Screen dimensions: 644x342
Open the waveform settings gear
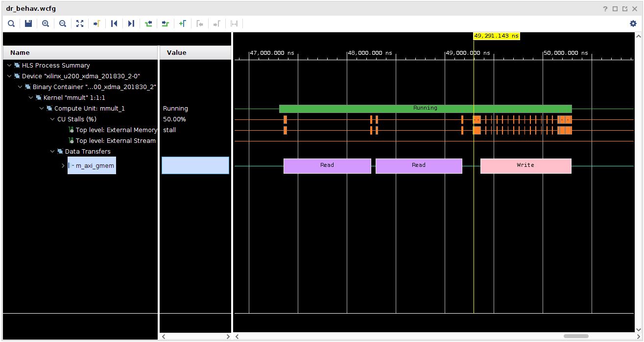633,23
